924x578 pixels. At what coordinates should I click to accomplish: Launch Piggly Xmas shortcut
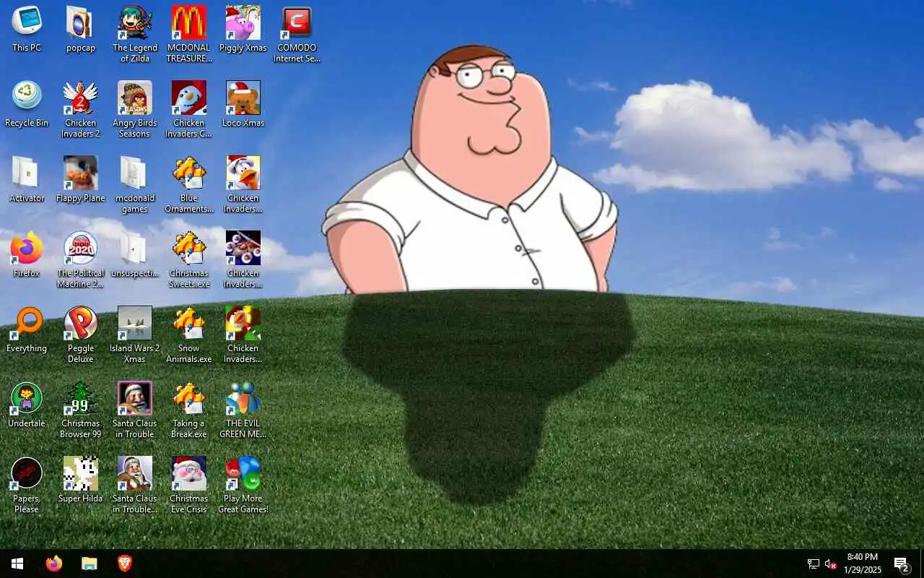coord(243,29)
